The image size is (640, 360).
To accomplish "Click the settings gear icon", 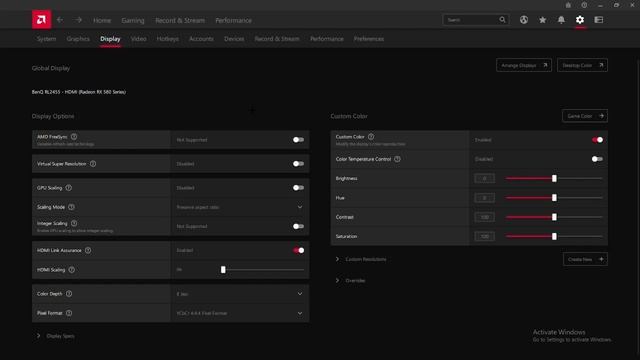I will pos(580,20).
